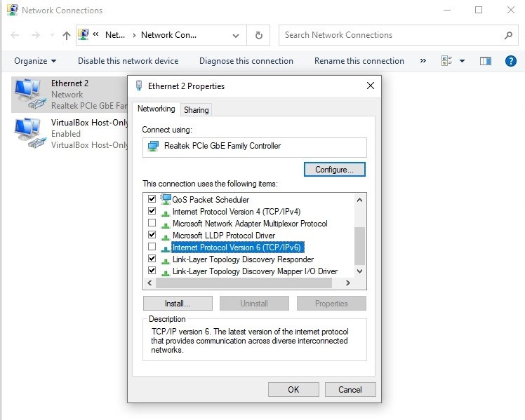The image size is (525, 420).
Task: Uncheck QoS Packet Scheduler
Action: pos(152,199)
